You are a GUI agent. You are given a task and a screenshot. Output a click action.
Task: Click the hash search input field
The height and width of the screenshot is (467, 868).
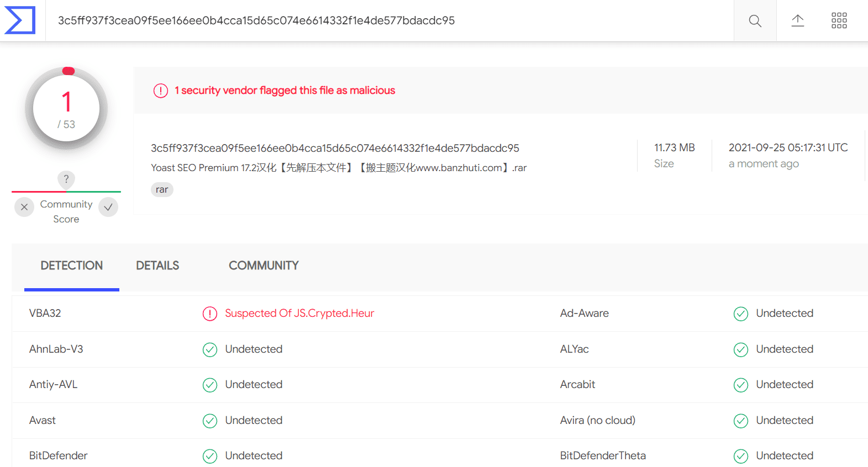click(389, 20)
